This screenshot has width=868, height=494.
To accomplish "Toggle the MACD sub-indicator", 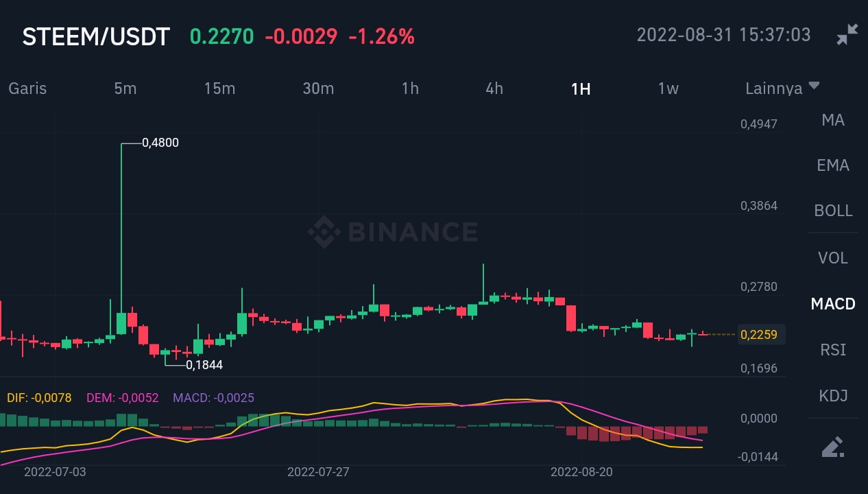I will tap(833, 303).
